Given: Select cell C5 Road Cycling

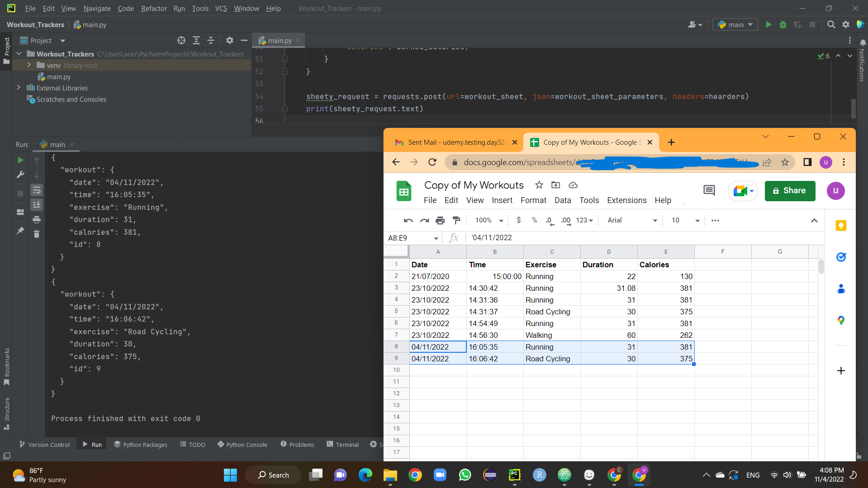Looking at the screenshot, I should [552, 312].
